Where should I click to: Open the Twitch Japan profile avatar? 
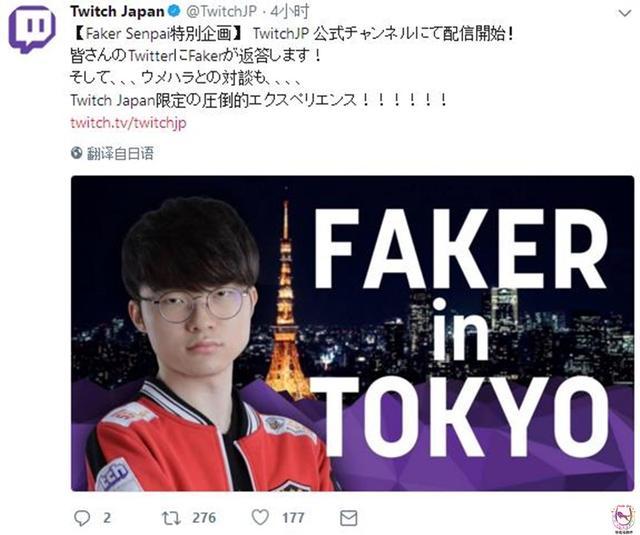33,29
